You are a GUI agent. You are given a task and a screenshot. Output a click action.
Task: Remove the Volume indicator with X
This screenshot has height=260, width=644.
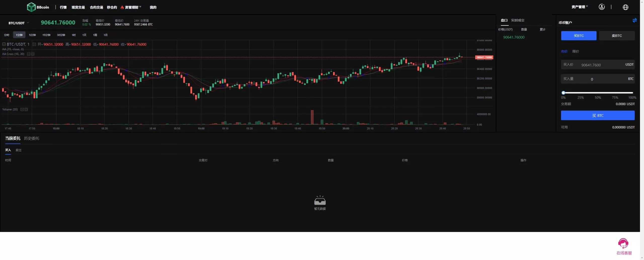(x=26, y=109)
